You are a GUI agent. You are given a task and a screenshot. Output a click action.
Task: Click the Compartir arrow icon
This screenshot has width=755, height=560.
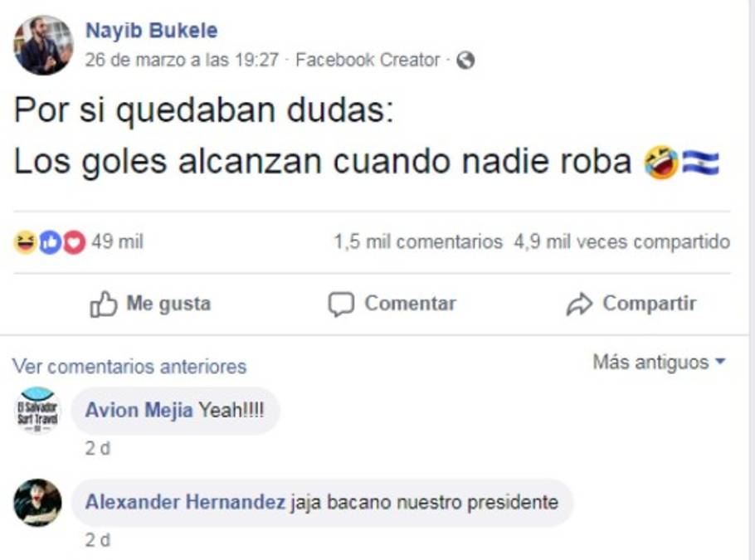coord(579,304)
